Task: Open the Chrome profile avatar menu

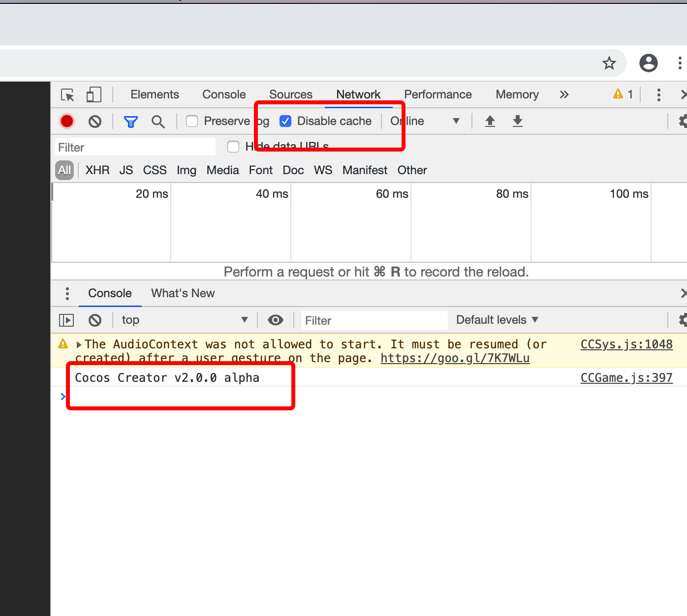Action: (649, 63)
